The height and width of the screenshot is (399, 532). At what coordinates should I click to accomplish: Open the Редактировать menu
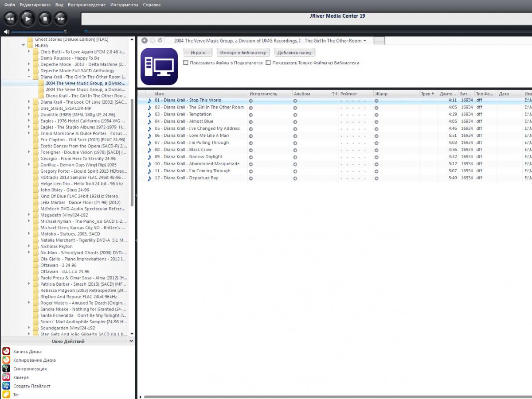(x=35, y=4)
